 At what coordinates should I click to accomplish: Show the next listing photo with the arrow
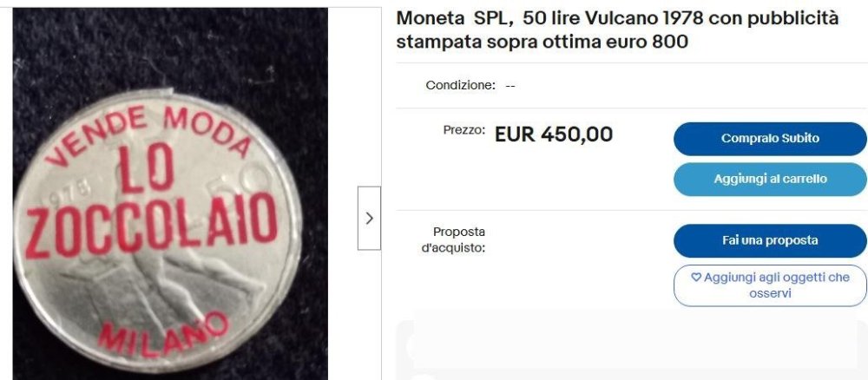pos(369,218)
